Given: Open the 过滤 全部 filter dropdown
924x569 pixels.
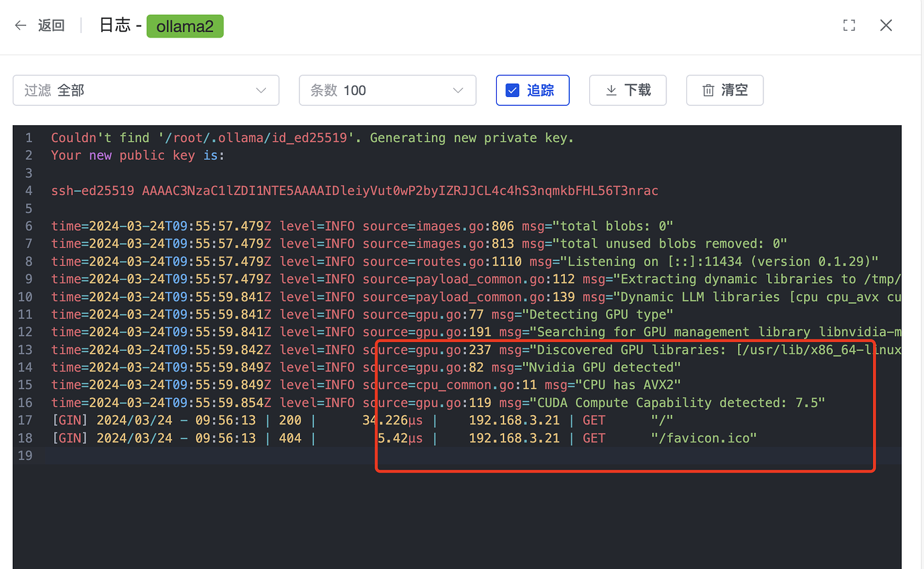Looking at the screenshot, I should click(146, 90).
